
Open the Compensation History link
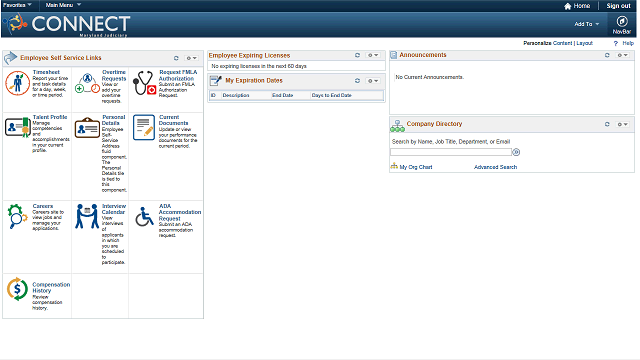pyautogui.click(x=51, y=287)
